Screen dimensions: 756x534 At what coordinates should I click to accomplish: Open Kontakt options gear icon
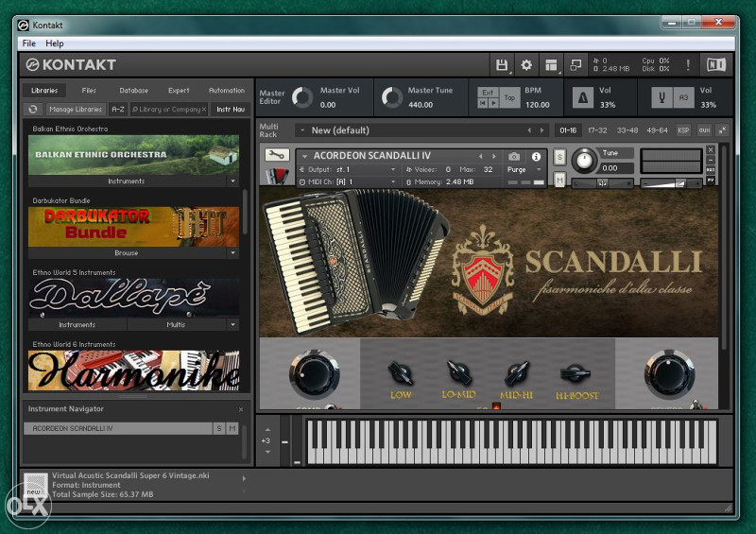click(x=526, y=64)
